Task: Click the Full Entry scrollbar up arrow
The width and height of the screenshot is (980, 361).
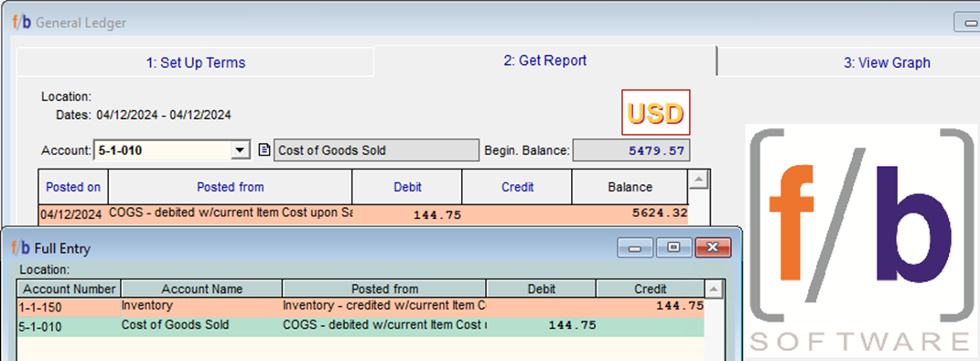Action: click(x=714, y=290)
